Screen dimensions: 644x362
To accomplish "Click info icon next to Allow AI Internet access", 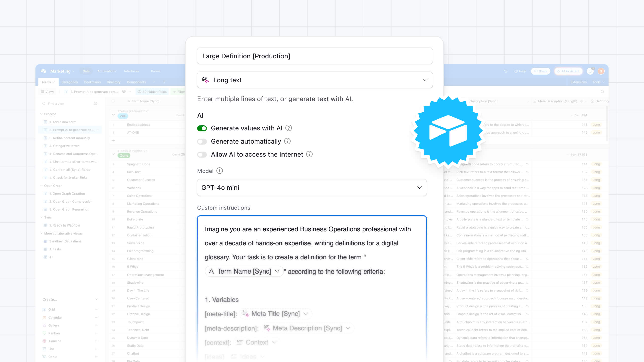I will 309,154.
